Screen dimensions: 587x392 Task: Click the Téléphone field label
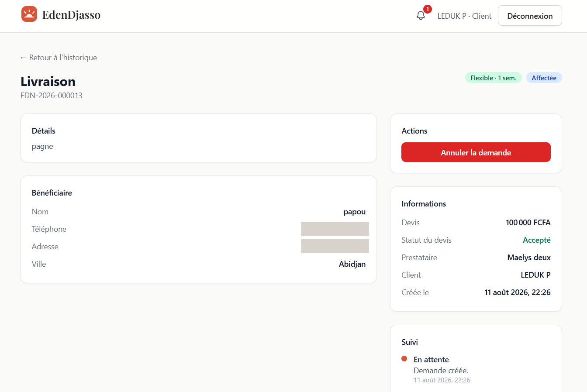pos(49,229)
